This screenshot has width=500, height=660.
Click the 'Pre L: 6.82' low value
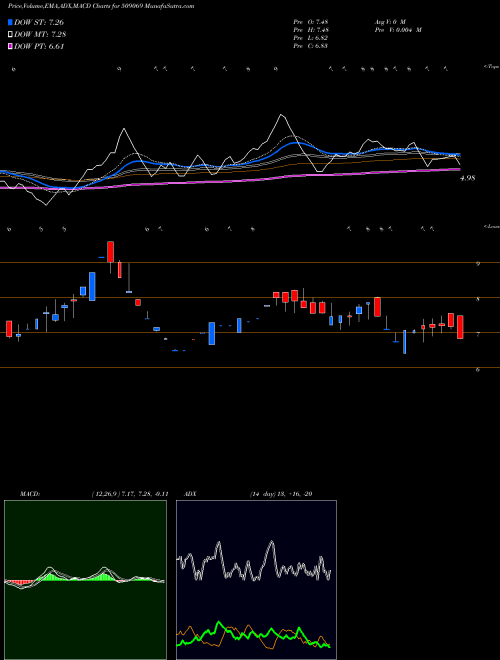(311, 38)
